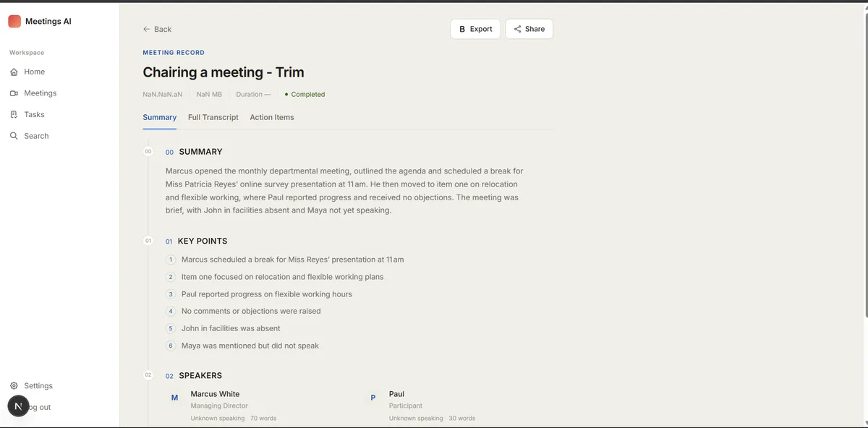This screenshot has height=428, width=868.
Task: Click the Tasks clipboard icon
Action: (14, 114)
